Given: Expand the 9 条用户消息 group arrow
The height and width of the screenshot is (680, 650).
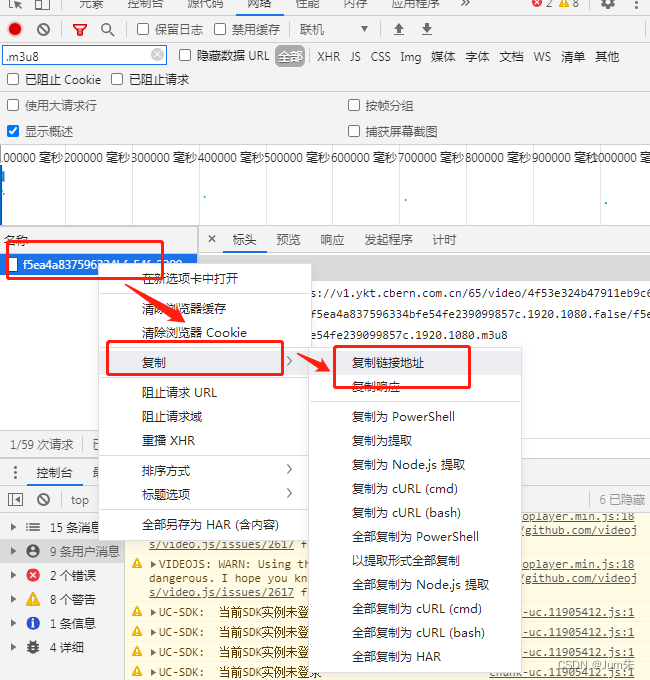Looking at the screenshot, I should click(13, 551).
